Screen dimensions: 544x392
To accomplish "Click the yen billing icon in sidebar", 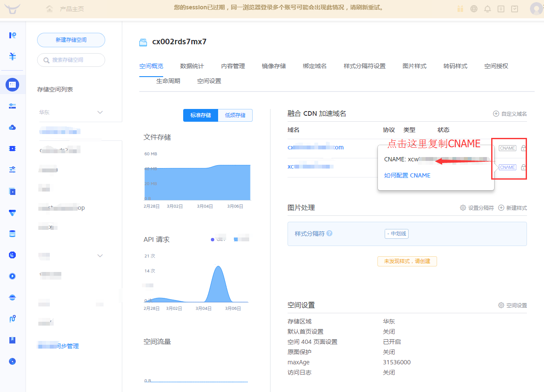I will (x=12, y=56).
